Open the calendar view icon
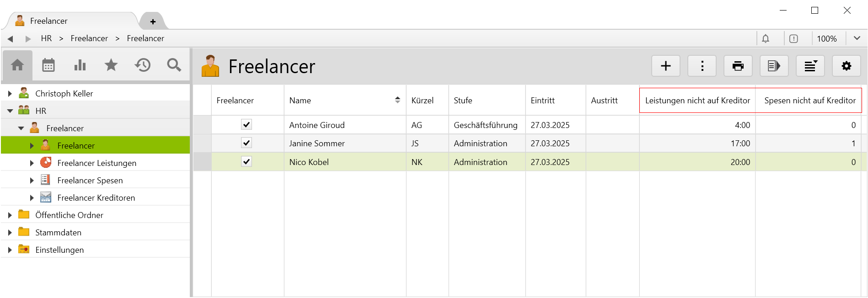Viewport: 868px width, 298px height. 48,65
